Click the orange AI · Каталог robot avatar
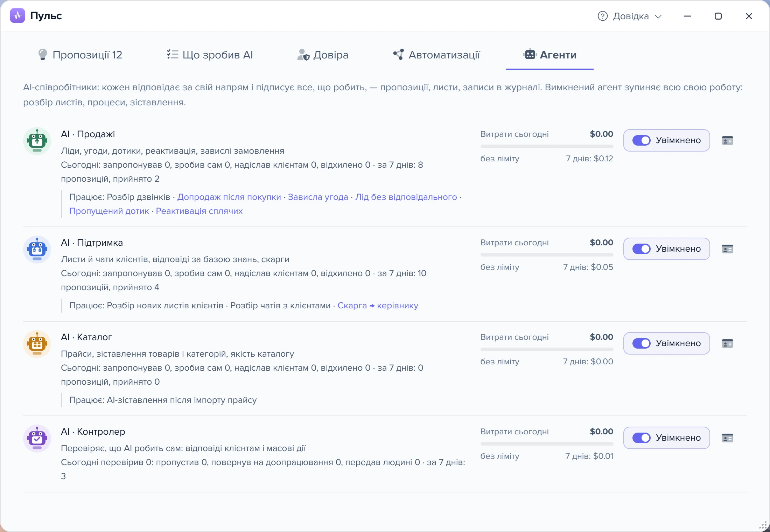This screenshot has width=770, height=532. [37, 344]
